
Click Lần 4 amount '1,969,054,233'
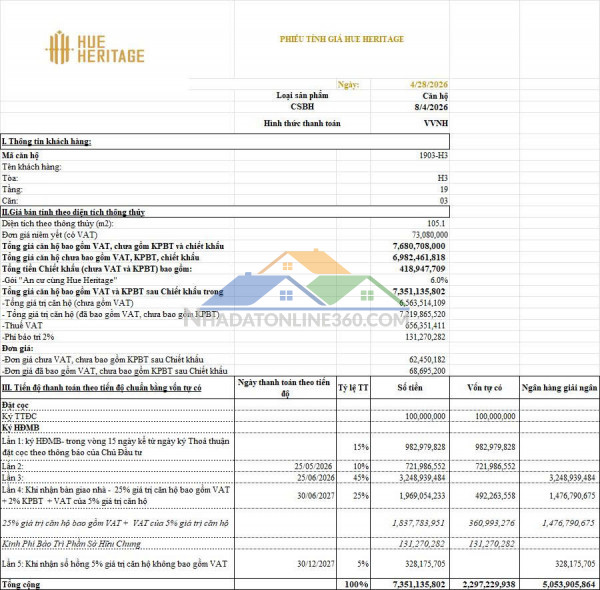click(422, 496)
